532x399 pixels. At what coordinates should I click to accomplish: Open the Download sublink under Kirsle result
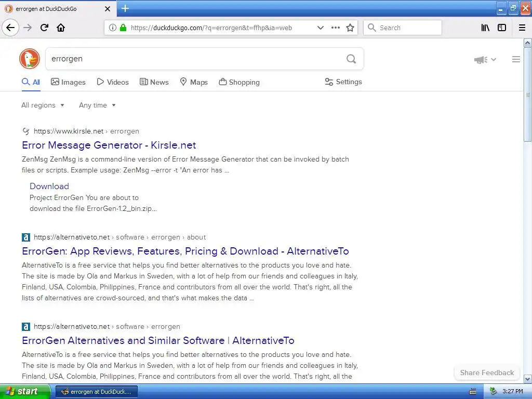(49, 187)
